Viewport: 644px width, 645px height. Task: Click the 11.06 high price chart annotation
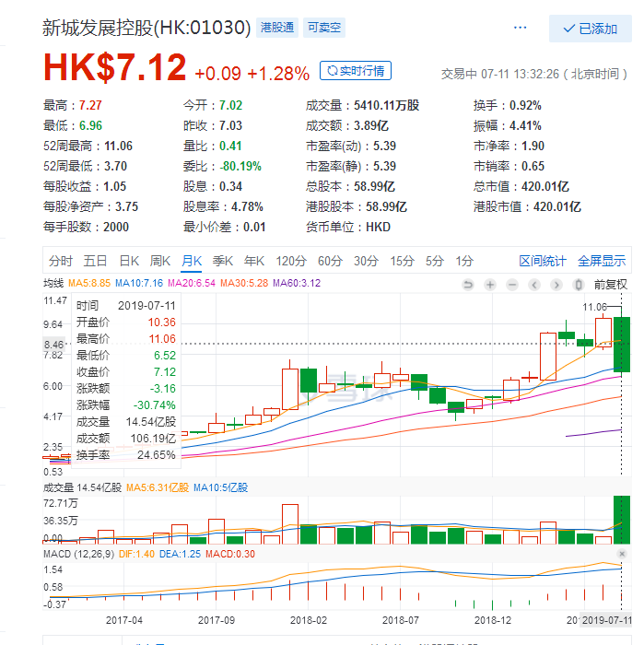click(594, 307)
